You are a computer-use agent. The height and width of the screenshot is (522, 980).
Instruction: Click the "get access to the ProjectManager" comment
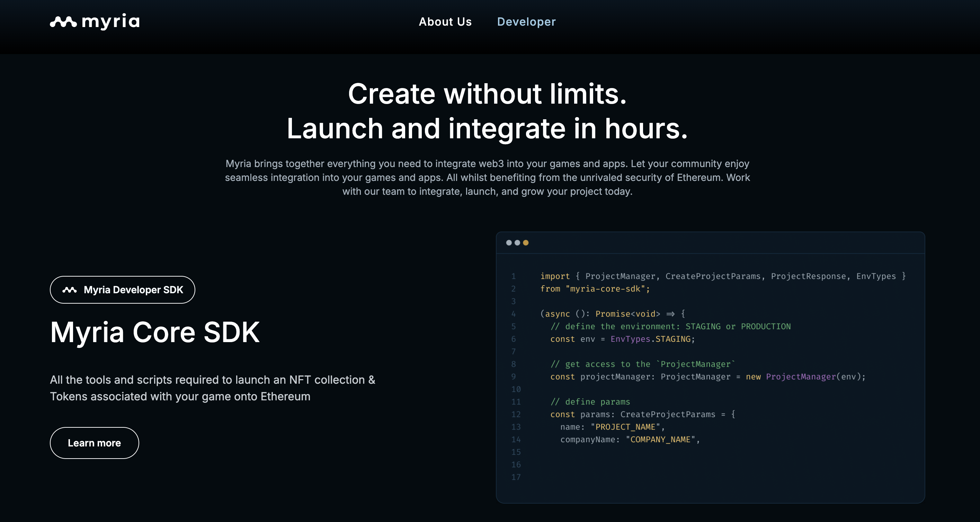[643, 364]
